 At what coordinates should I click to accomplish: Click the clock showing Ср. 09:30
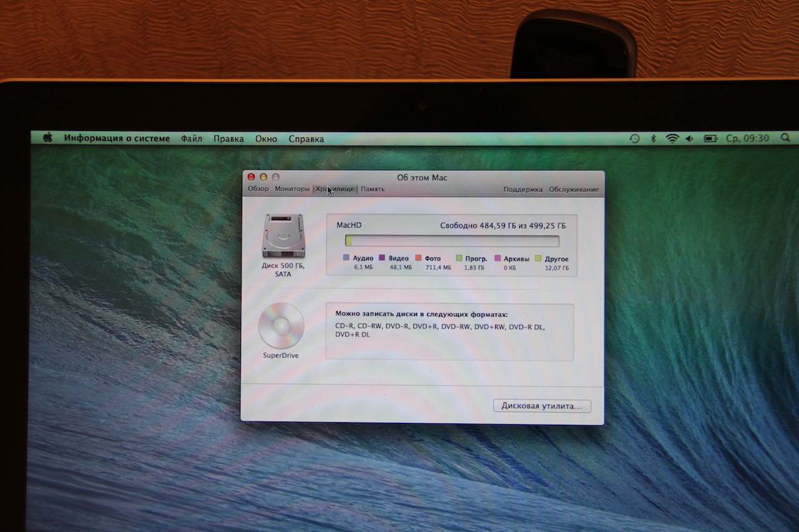pyautogui.click(x=747, y=138)
